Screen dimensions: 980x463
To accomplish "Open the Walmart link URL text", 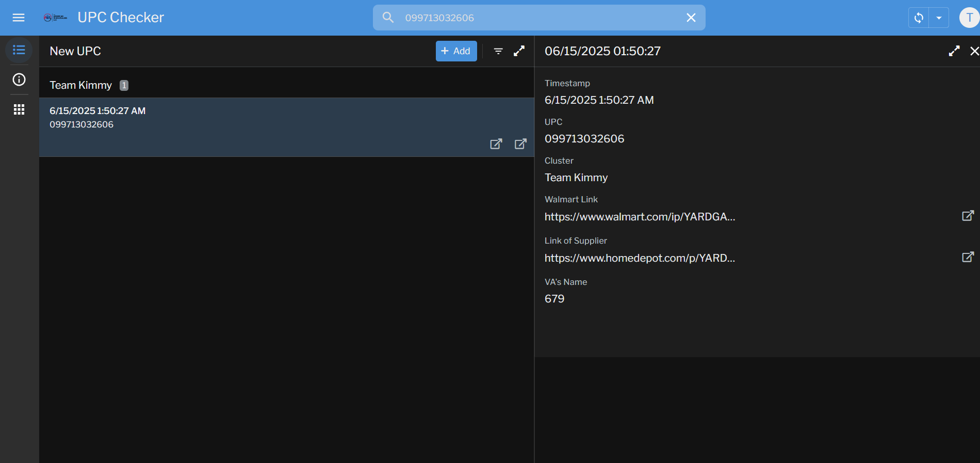I will (640, 217).
